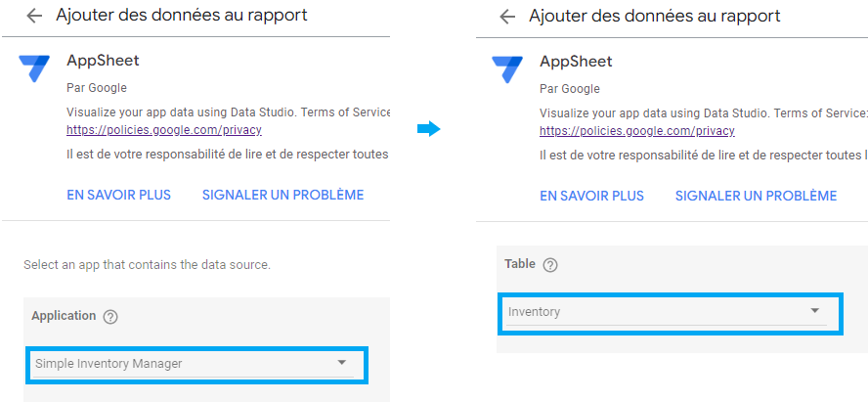Open the Inventory table dropdown
Viewport: 868px width, 402px height.
point(670,313)
